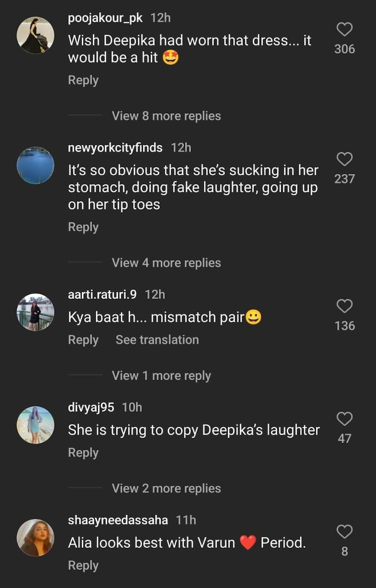Heart divyaj95's comment about Deepika's laughter

pyautogui.click(x=344, y=419)
